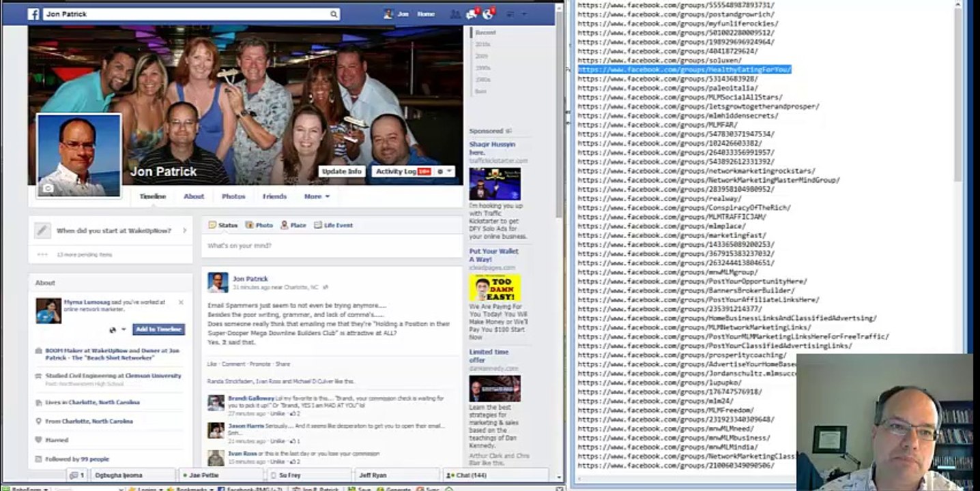This screenshot has height=491, width=980.
Task: Click thumbs-up count on Brandi Galloway comment
Action: point(294,414)
